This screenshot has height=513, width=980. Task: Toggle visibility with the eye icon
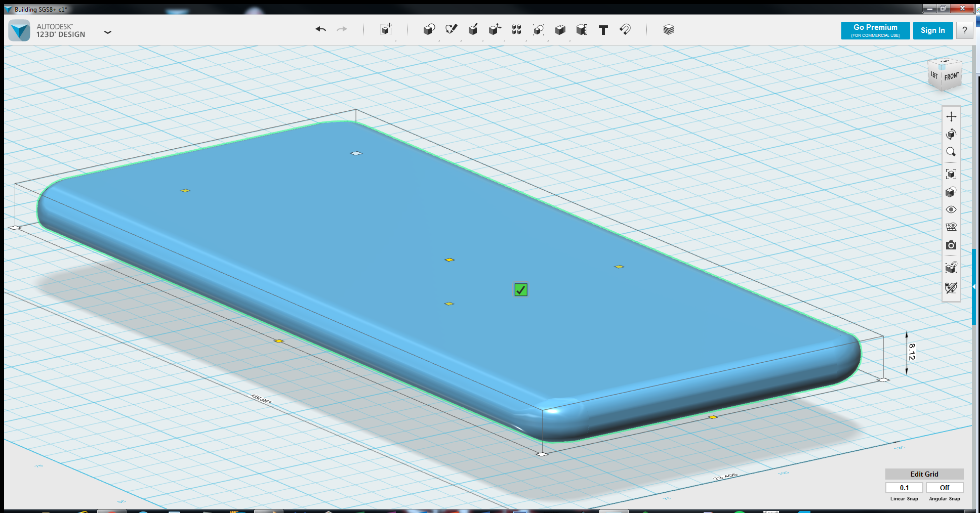click(951, 209)
